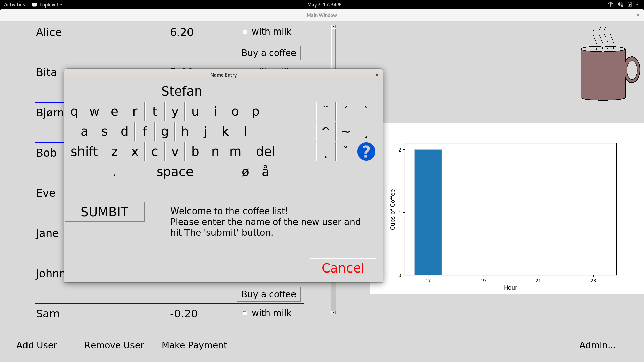Tap the ø letter key
The width and height of the screenshot is (644, 362).
coord(245,172)
